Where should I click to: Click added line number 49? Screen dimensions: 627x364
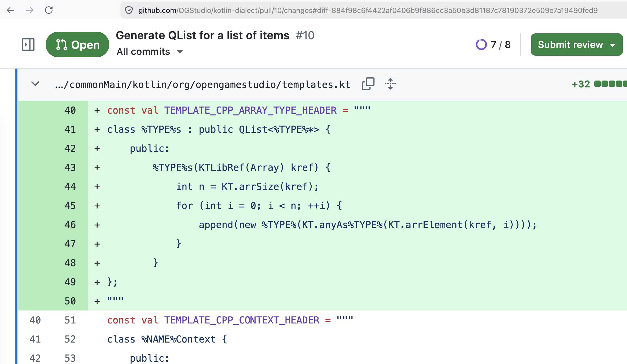(70, 282)
